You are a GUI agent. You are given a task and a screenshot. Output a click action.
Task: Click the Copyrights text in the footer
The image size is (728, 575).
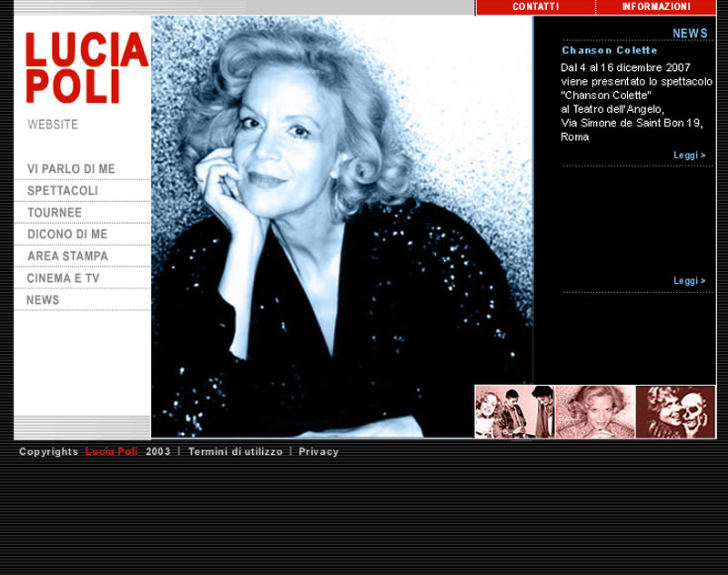tap(49, 451)
